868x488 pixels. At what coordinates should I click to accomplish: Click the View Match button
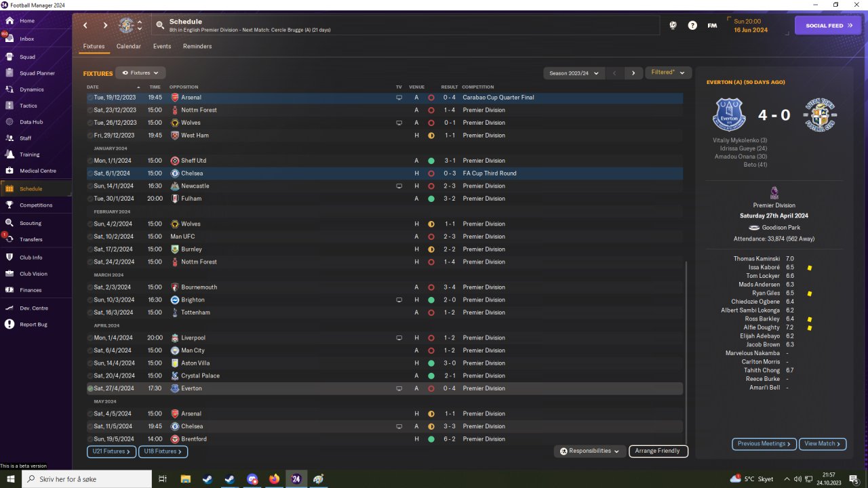point(823,444)
